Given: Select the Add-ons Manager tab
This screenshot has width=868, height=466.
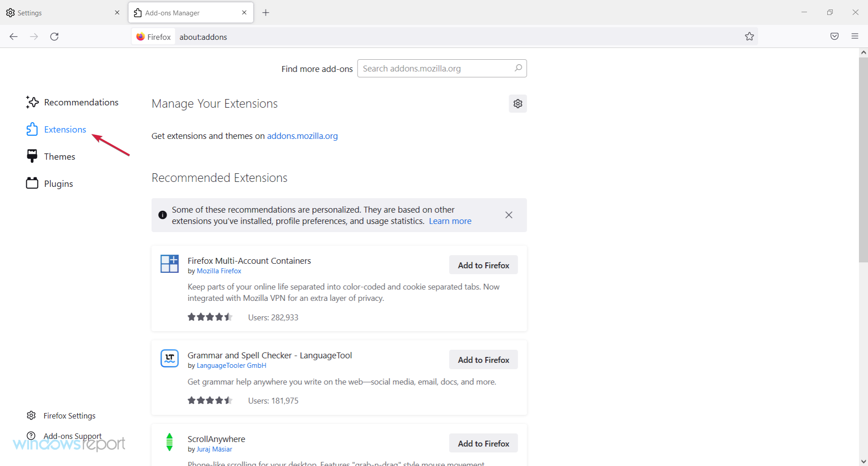Looking at the screenshot, I should [181, 12].
